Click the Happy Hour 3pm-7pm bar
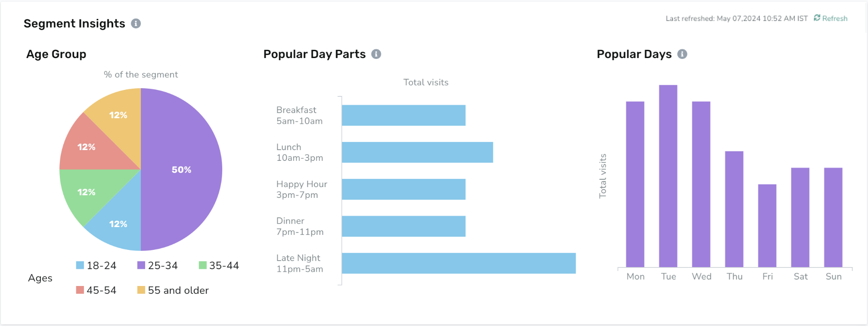 point(403,189)
